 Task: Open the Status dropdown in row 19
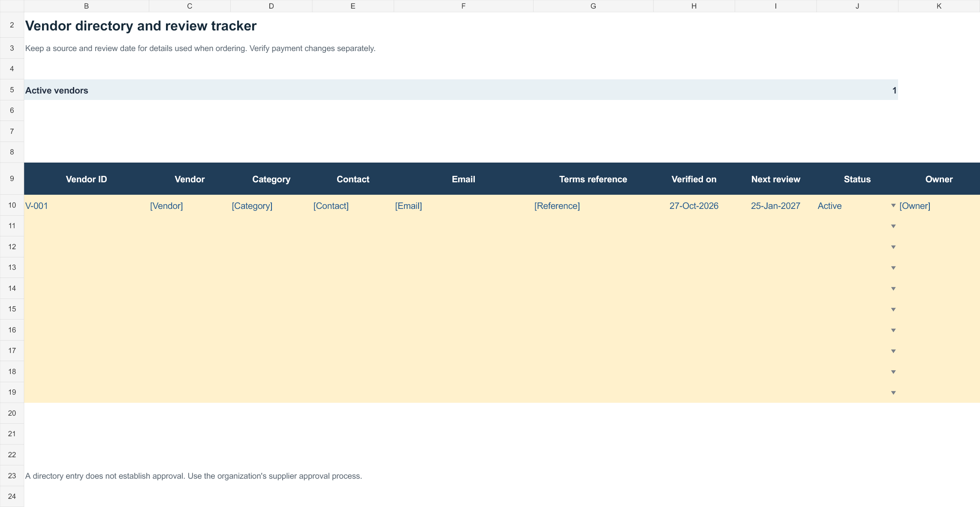pyautogui.click(x=893, y=393)
